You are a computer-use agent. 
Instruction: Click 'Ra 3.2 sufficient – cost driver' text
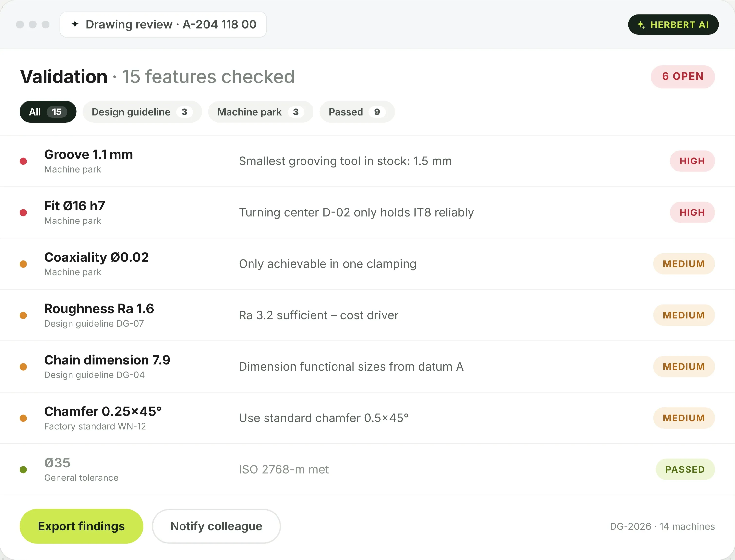(318, 315)
